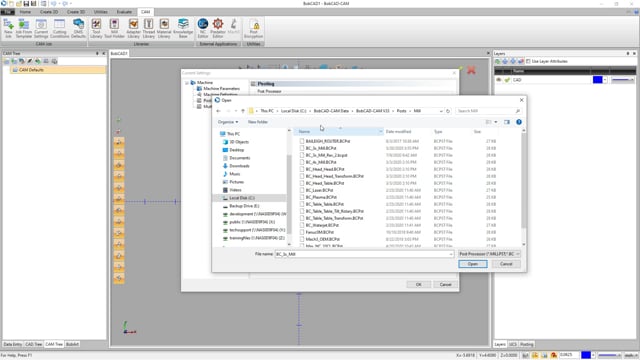Open DMS Defaults
This screenshot has width=640, height=360.
tap(78, 28)
